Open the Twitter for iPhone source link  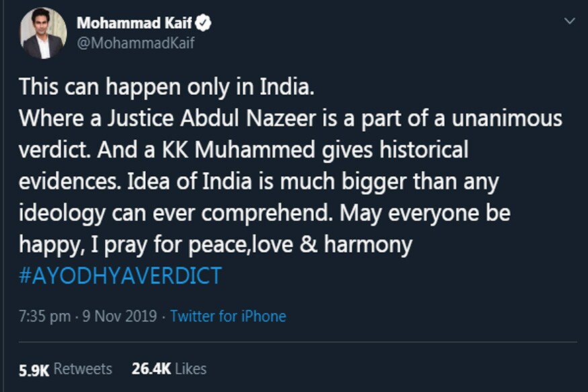(x=228, y=316)
